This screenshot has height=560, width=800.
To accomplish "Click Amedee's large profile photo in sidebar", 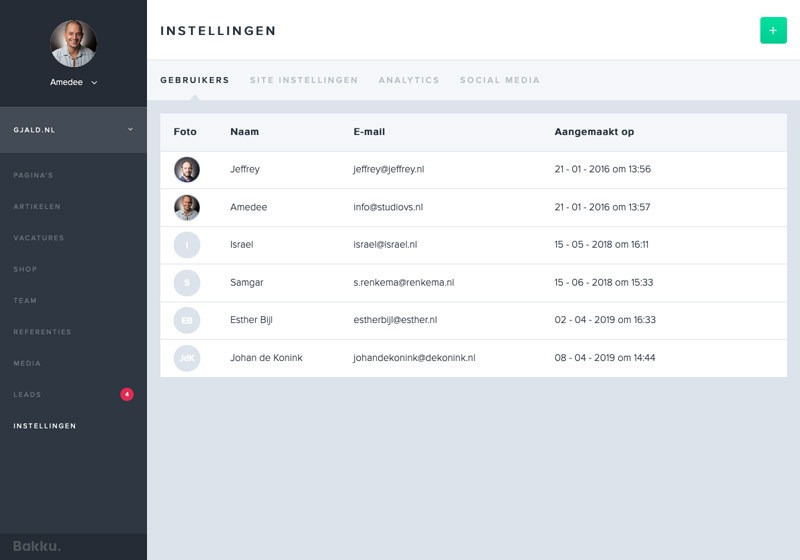I will (73, 43).
